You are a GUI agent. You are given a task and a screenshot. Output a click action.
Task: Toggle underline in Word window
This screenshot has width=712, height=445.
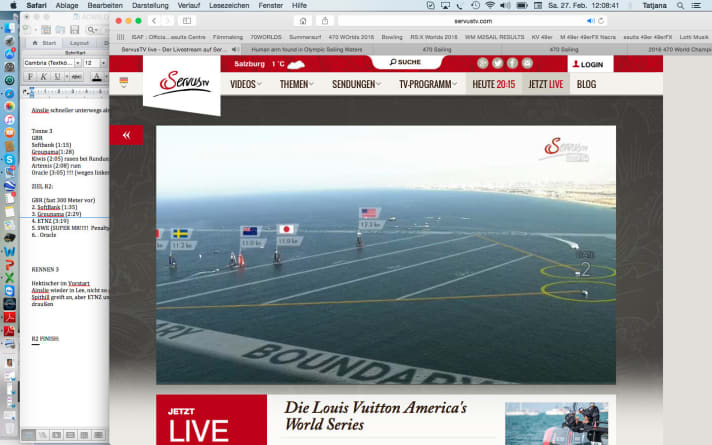coord(57,77)
